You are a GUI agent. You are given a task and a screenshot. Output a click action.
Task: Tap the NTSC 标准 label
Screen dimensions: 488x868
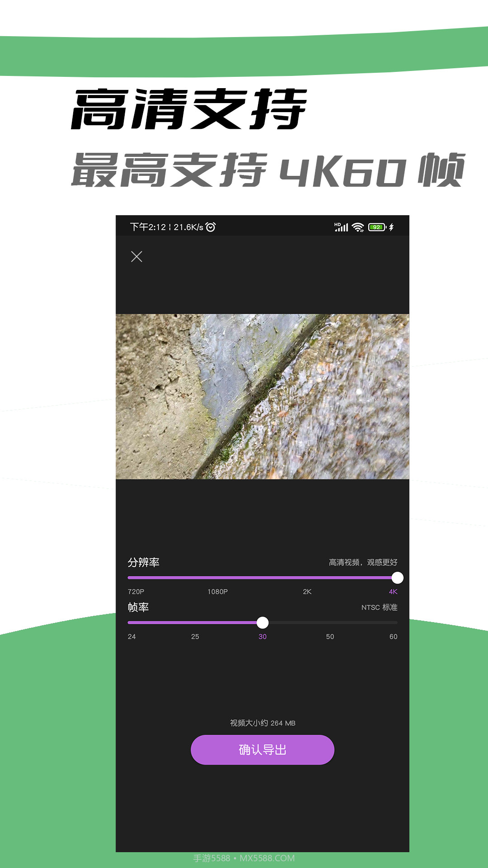point(380,607)
